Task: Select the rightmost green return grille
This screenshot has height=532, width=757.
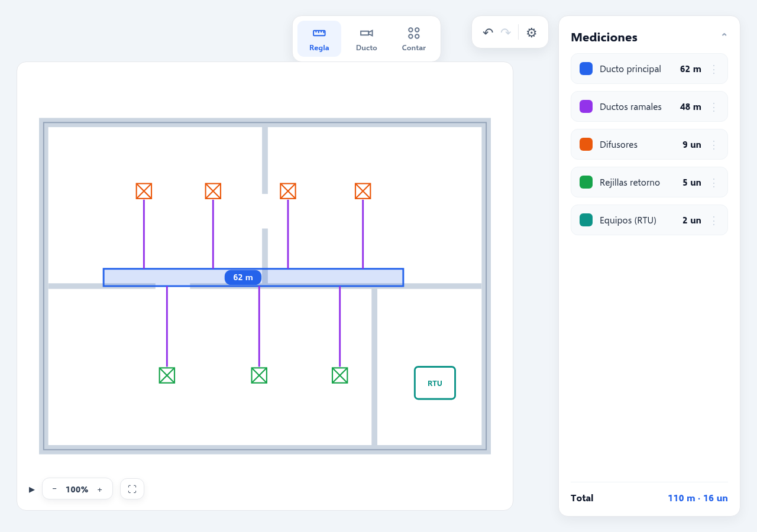Action: (x=339, y=375)
